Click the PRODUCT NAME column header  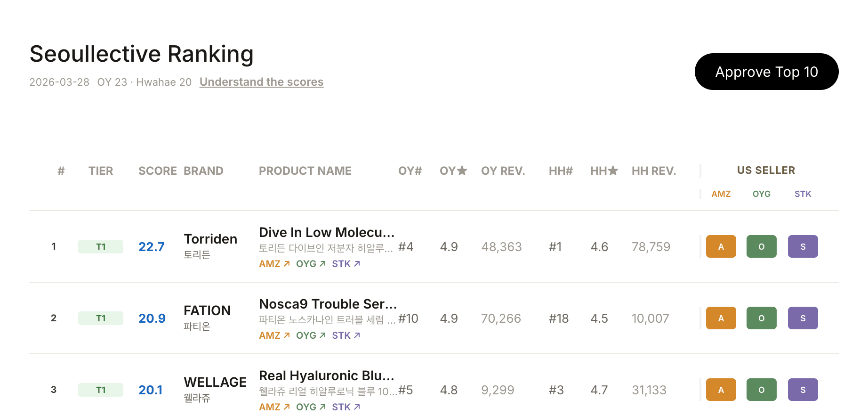click(305, 171)
